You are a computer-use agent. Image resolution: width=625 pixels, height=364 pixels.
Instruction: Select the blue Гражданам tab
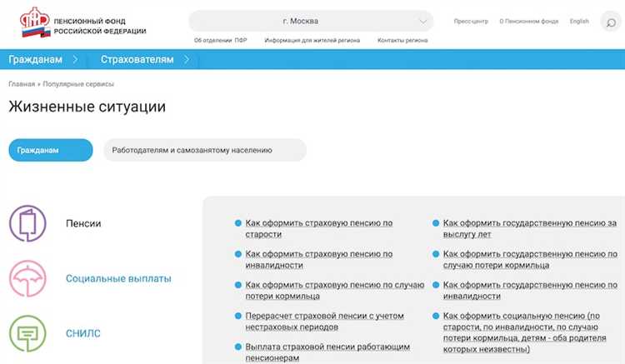click(51, 150)
